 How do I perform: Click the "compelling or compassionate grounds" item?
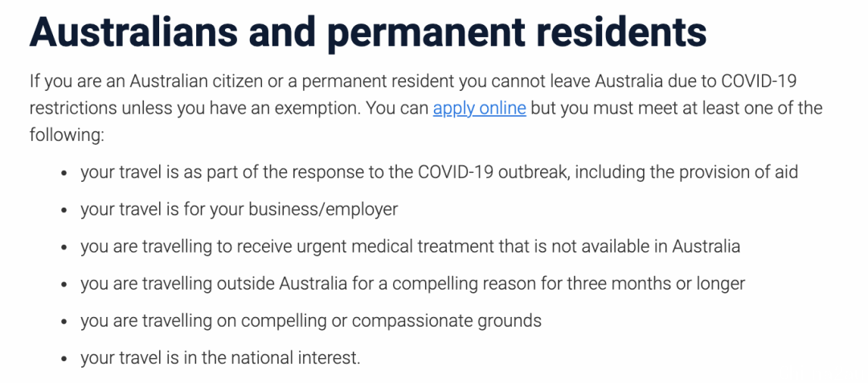pos(311,321)
